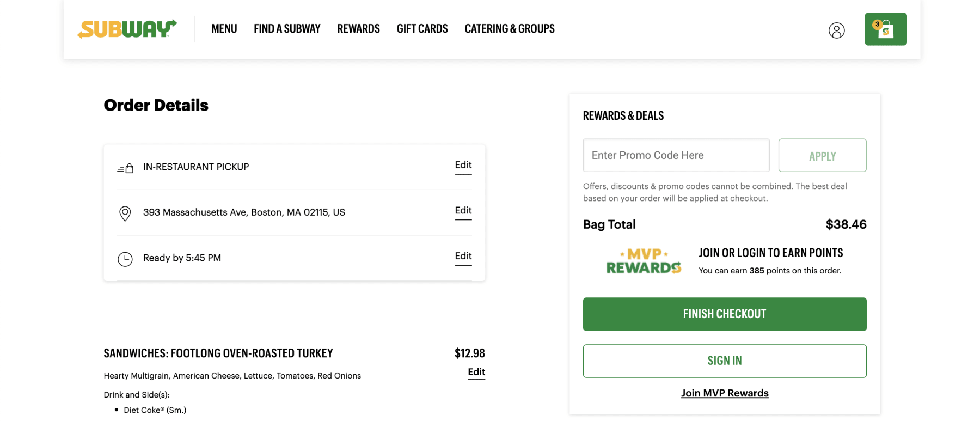Open GIFT CARDS from the top navigation
Screen dimensions: 980x421
click(x=422, y=28)
